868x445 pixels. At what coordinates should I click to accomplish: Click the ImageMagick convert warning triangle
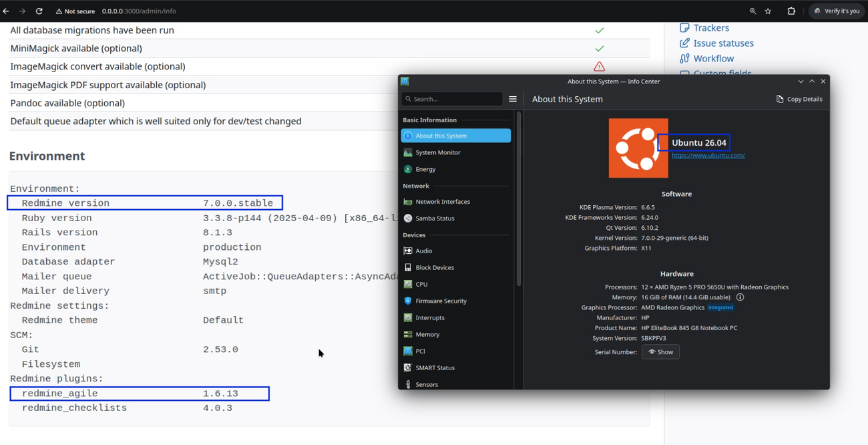(x=599, y=66)
